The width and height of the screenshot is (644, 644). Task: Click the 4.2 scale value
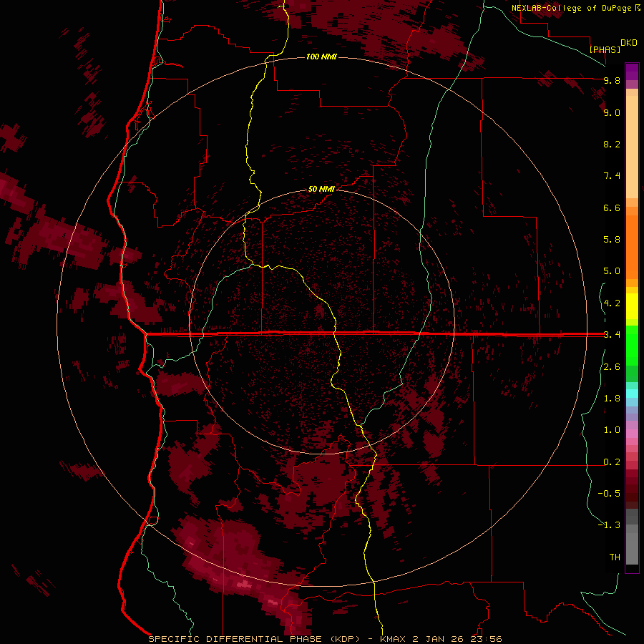(x=612, y=303)
